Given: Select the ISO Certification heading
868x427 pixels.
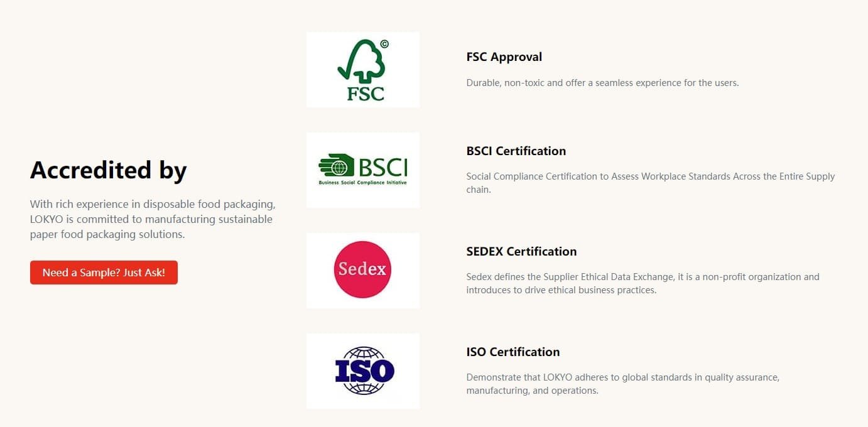Looking at the screenshot, I should [x=513, y=352].
